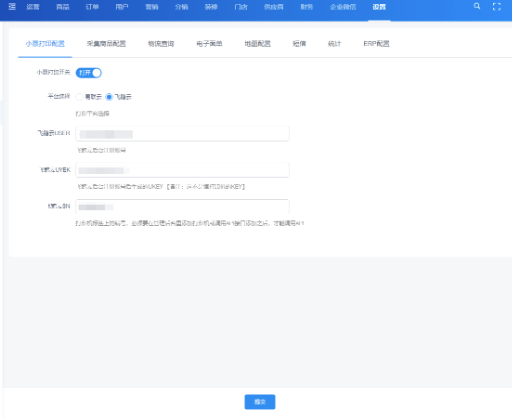Click the 提交 submit button
The width and height of the screenshot is (512, 418).
260,402
